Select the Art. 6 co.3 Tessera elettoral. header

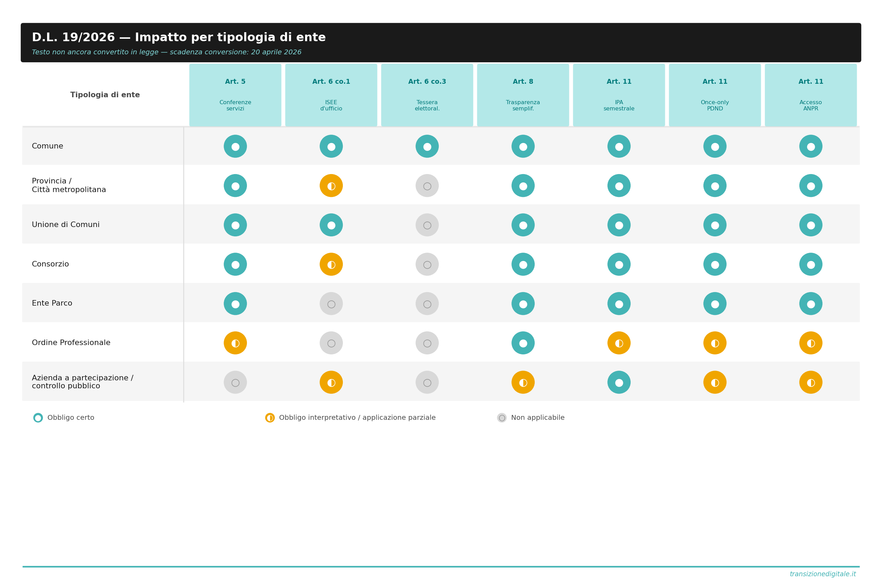(x=427, y=95)
